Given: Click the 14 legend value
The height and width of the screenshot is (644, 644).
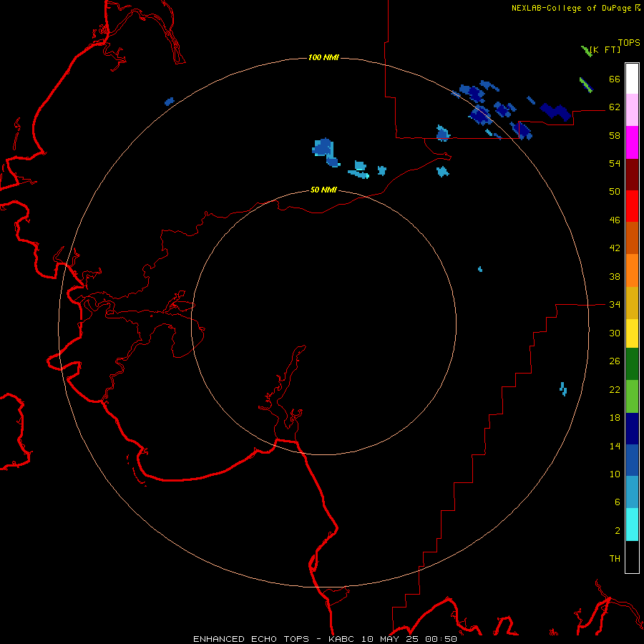Looking at the screenshot, I should click(x=615, y=446).
